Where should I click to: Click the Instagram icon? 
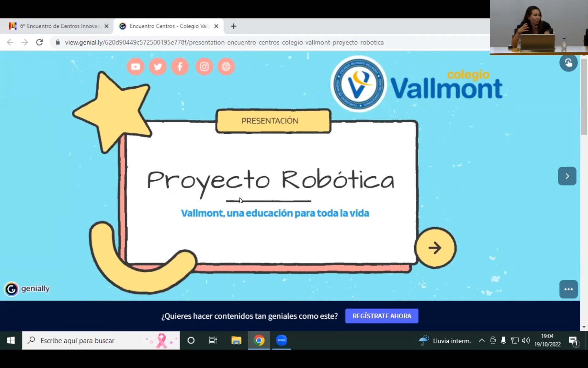click(x=204, y=67)
